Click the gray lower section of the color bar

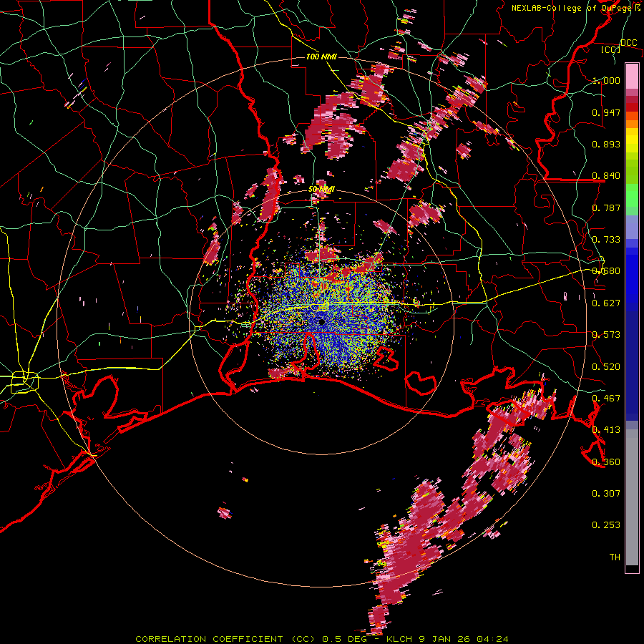(632, 497)
